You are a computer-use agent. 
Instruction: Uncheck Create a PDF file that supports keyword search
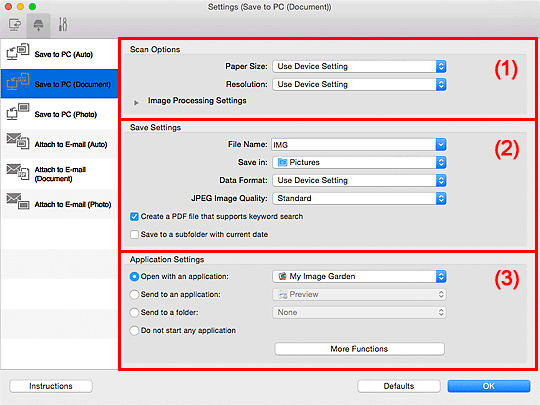tap(134, 217)
